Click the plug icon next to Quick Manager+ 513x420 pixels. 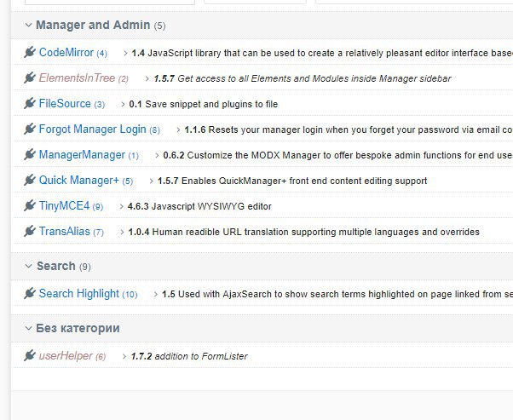pyautogui.click(x=30, y=181)
